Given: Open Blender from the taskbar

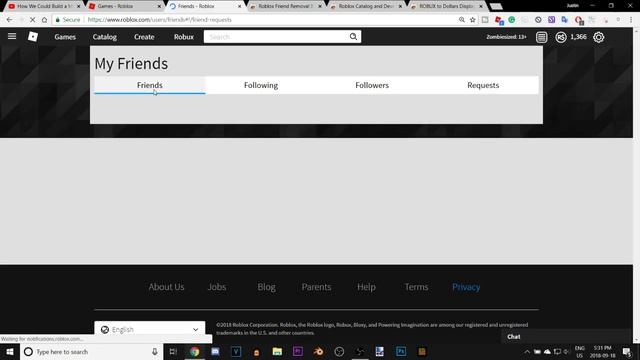Looking at the screenshot, I should click(x=318, y=351).
